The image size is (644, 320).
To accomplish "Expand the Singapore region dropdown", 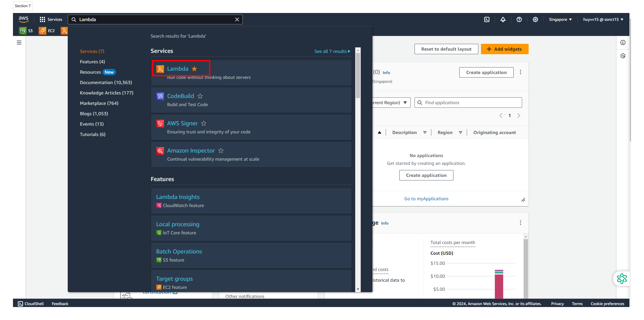I will (x=560, y=19).
